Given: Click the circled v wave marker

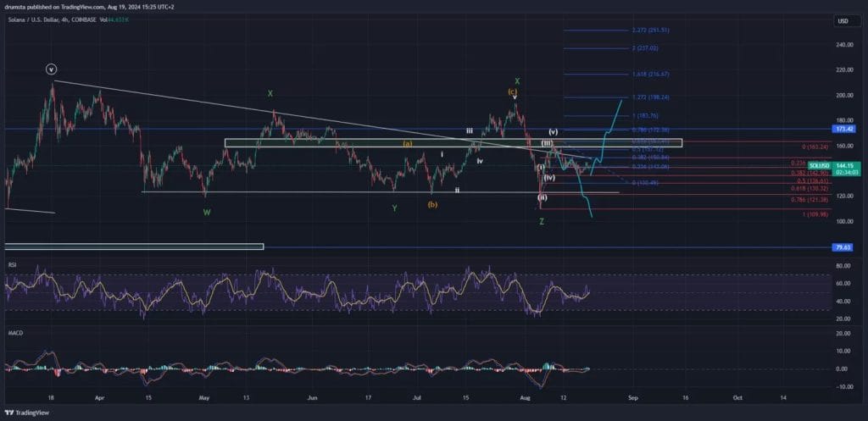Looking at the screenshot, I should [52, 70].
